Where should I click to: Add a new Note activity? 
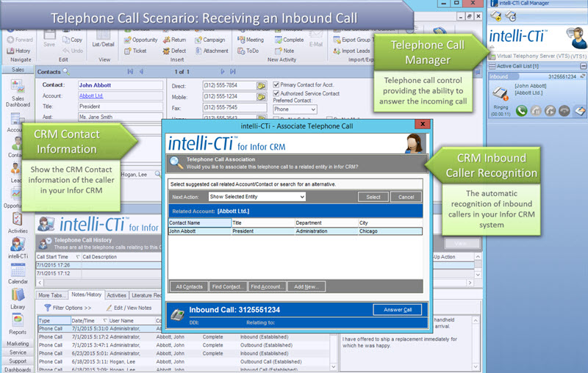tap(284, 51)
